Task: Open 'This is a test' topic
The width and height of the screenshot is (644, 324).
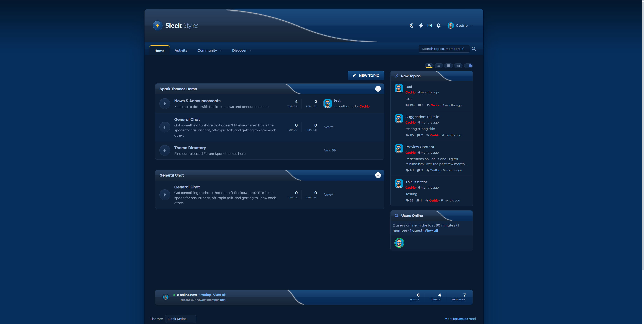Action: 416,182
